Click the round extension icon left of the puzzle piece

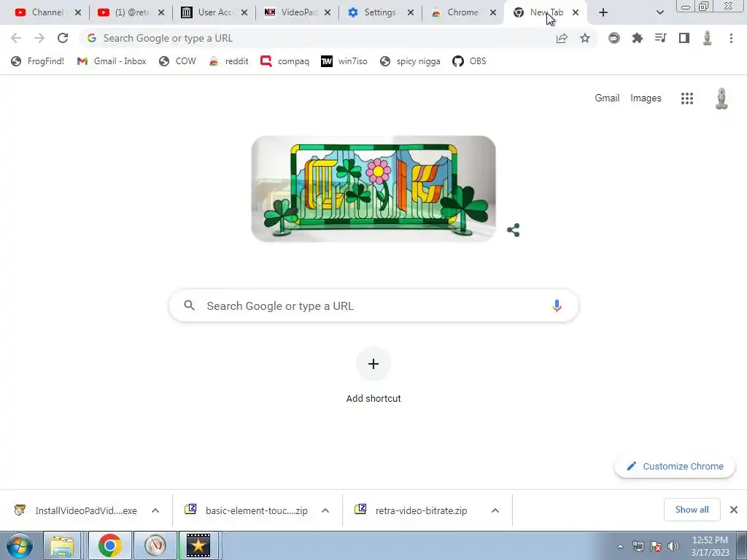pos(614,38)
